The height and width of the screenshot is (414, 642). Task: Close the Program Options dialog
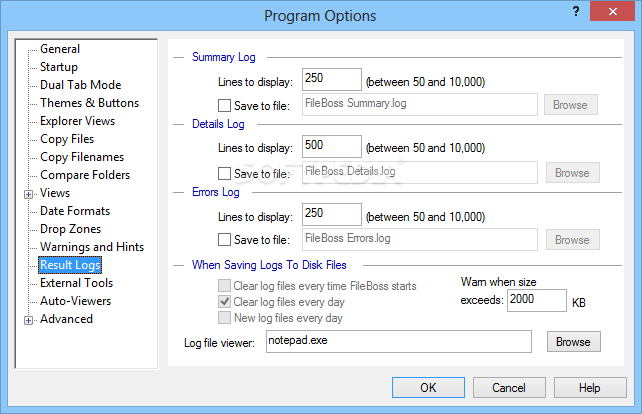616,13
